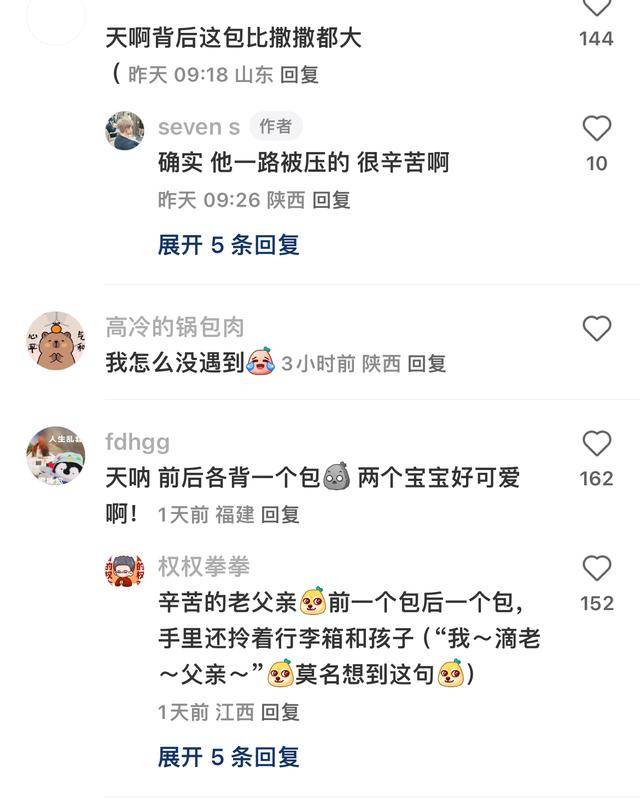Like the top comment with 144 likes
Screen dimensions: 640x812
[597, 7]
